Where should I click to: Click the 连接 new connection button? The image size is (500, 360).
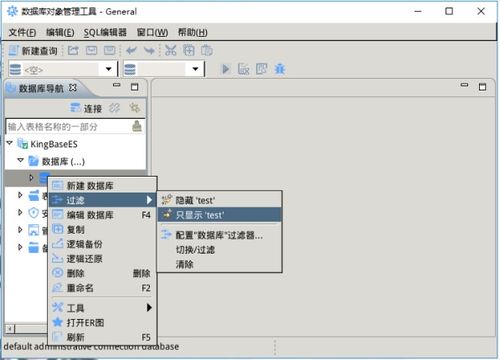point(86,108)
